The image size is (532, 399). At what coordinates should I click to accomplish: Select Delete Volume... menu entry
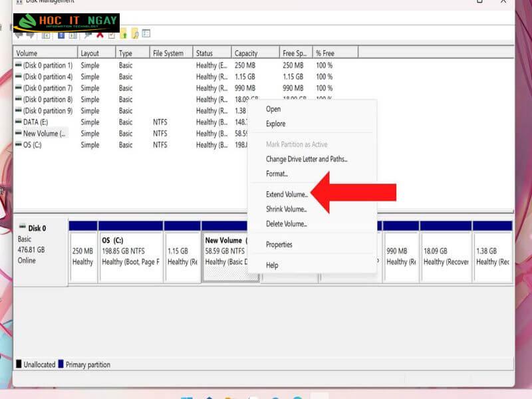[287, 224]
